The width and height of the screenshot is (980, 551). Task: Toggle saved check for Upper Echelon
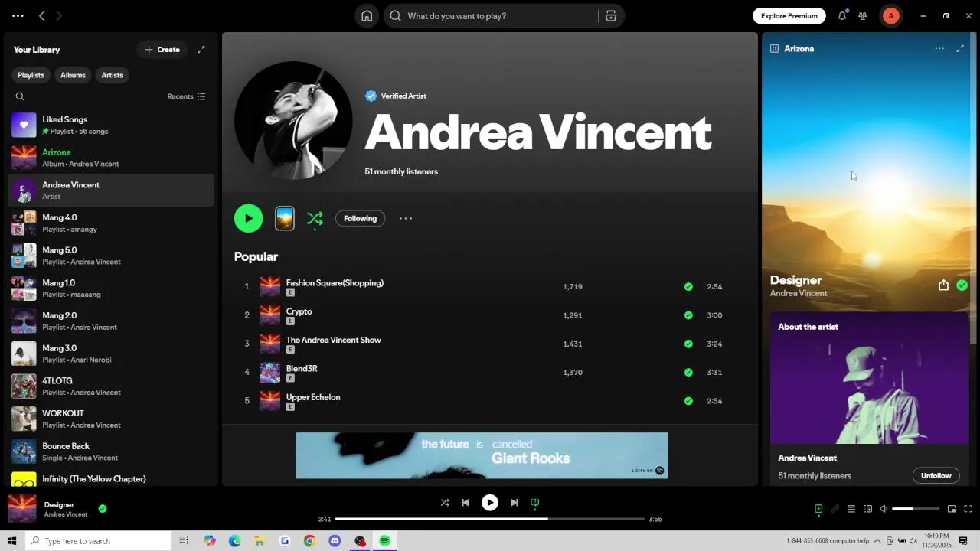[x=688, y=401]
